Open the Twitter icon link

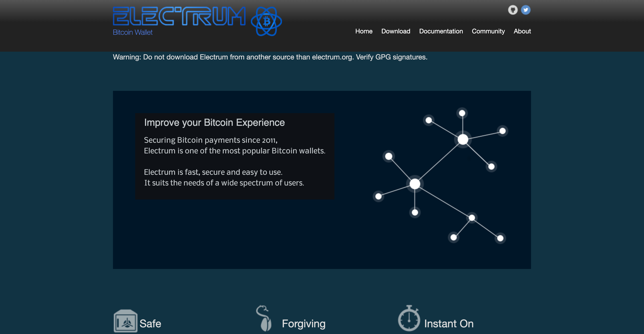coord(525,10)
